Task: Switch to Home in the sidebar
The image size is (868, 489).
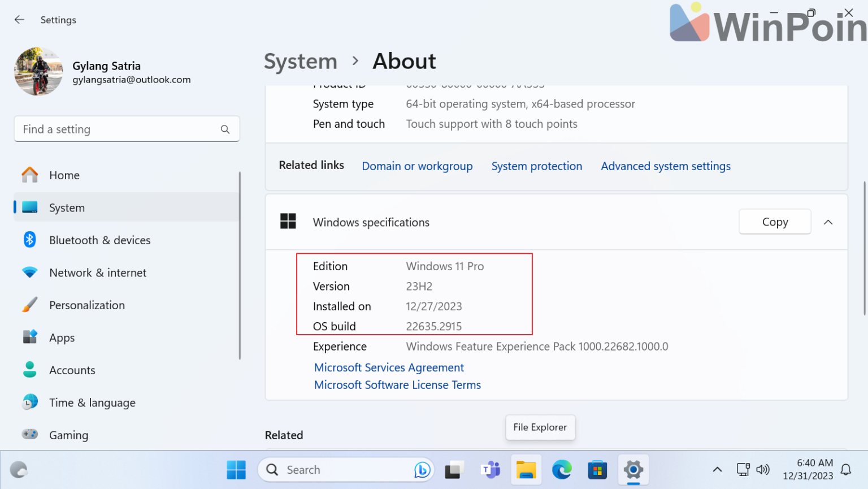Action: [x=64, y=175]
